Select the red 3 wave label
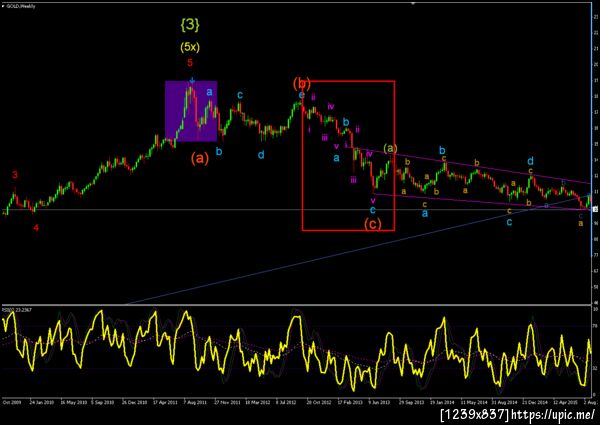 pos(15,175)
